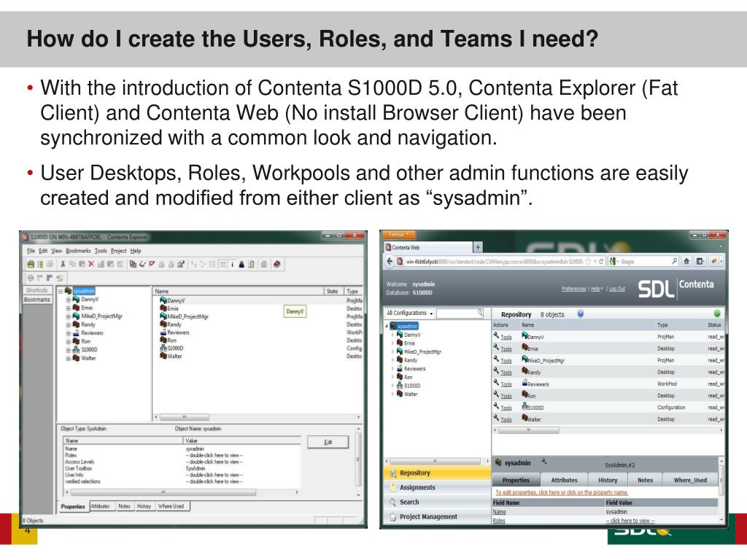Select Randy in Explorer tree
This screenshot has width=747, height=560.
(x=88, y=324)
